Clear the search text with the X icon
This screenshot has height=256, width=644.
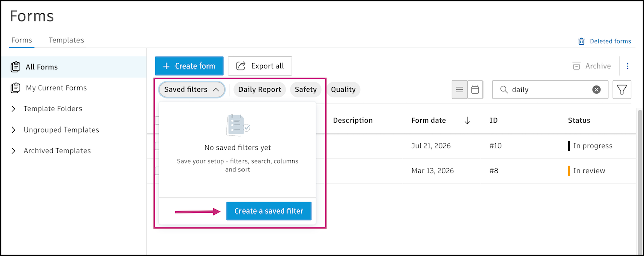click(x=596, y=90)
